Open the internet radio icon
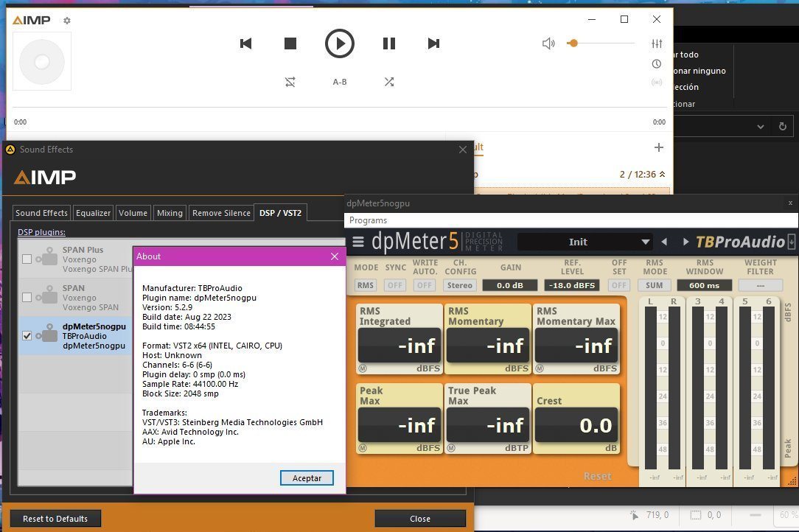The width and height of the screenshot is (799, 532). [657, 82]
